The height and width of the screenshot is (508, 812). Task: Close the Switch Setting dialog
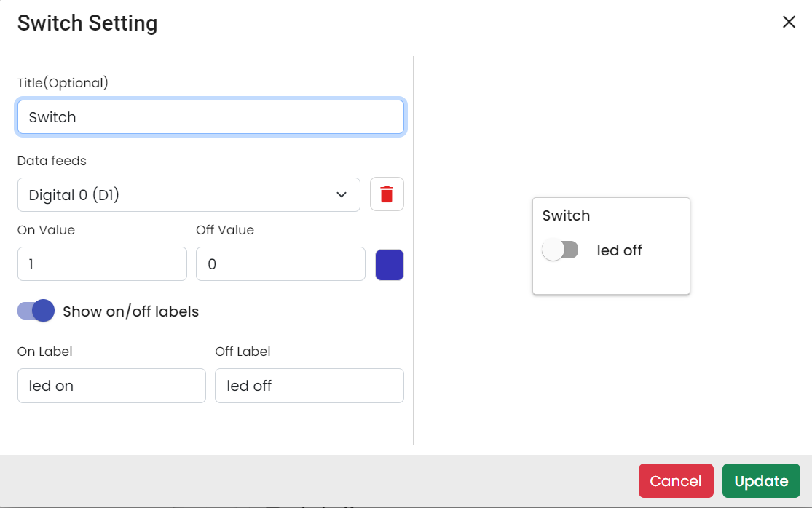(789, 22)
